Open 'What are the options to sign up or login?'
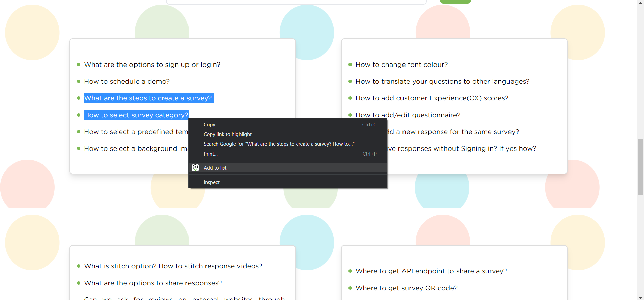644x300 pixels. tap(152, 65)
